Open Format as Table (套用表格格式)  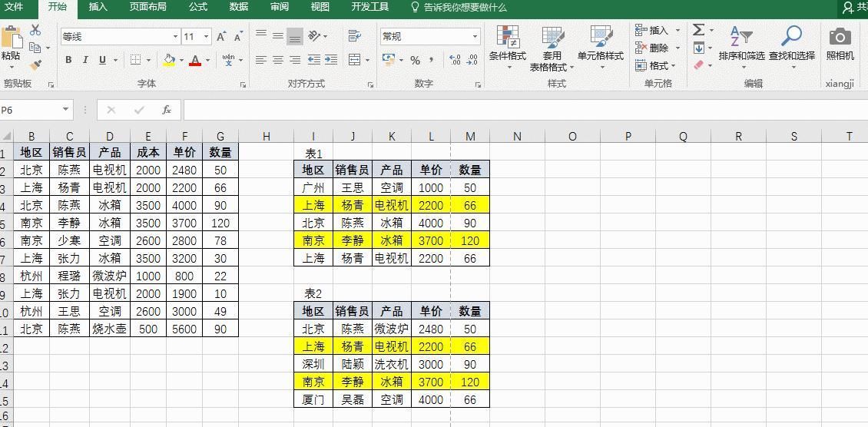coord(552,49)
